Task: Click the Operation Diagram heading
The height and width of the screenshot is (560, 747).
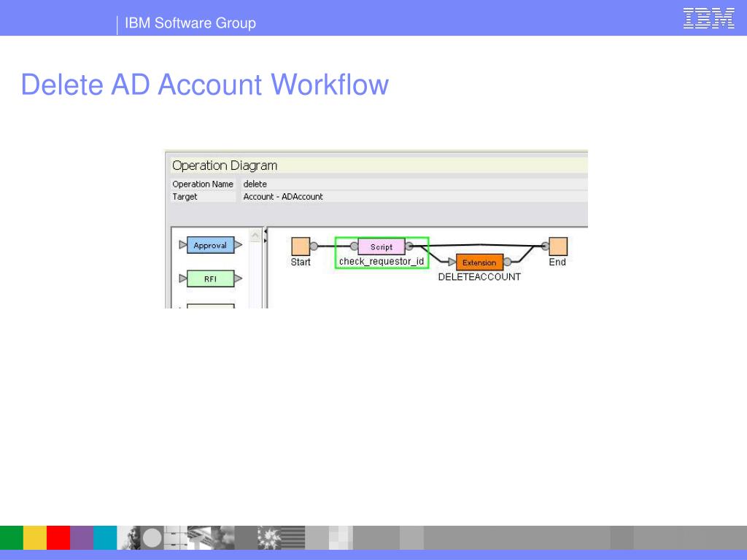Action: coord(225,166)
